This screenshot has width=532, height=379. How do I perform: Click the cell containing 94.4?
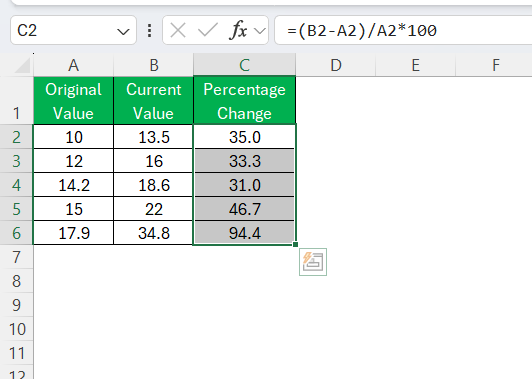(244, 233)
